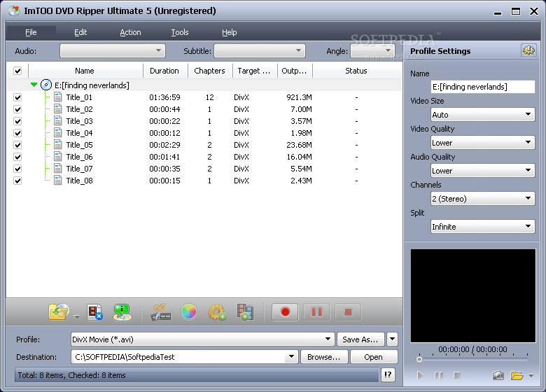Image resolution: width=546 pixels, height=392 pixels.
Task: Click the Profile Settings gear icon
Action: coord(528,51)
